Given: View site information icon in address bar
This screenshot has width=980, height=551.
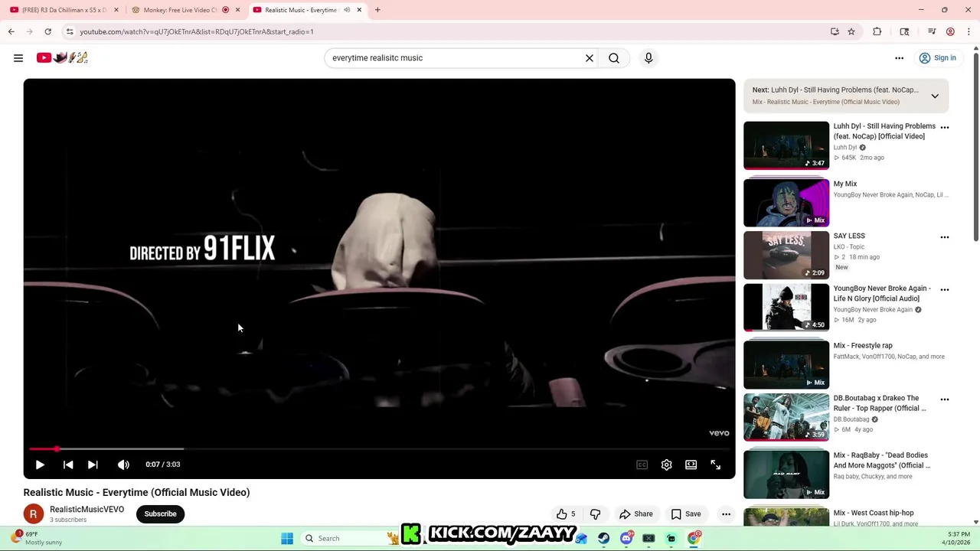Looking at the screenshot, I should click(x=70, y=31).
